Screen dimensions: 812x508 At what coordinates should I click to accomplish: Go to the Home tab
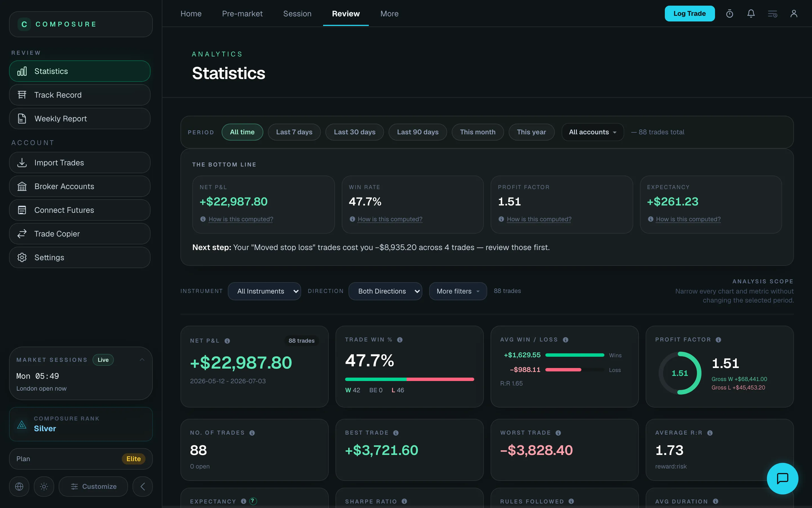pyautogui.click(x=191, y=14)
